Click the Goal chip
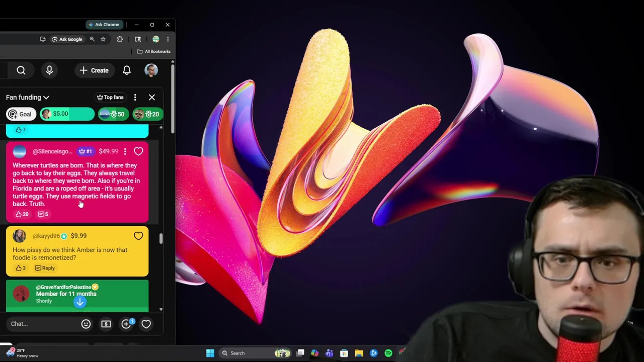 pos(21,114)
